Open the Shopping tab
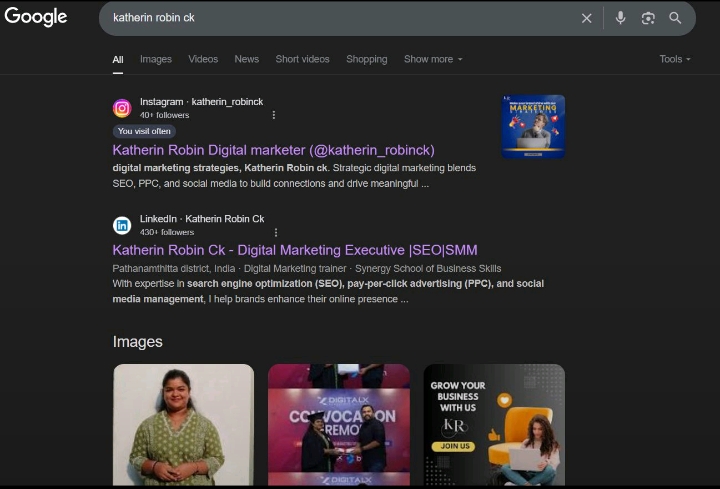Viewport: 720px width, 489px height. point(366,59)
